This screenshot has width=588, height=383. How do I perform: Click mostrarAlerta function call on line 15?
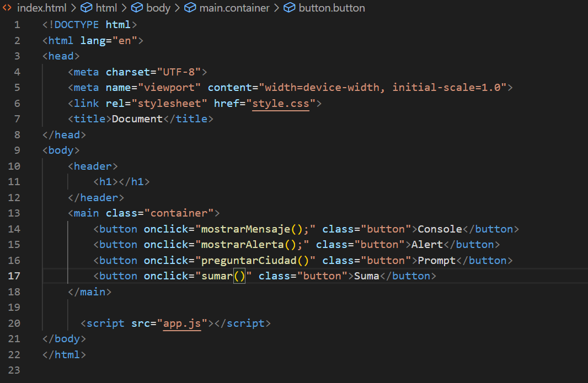(x=249, y=245)
